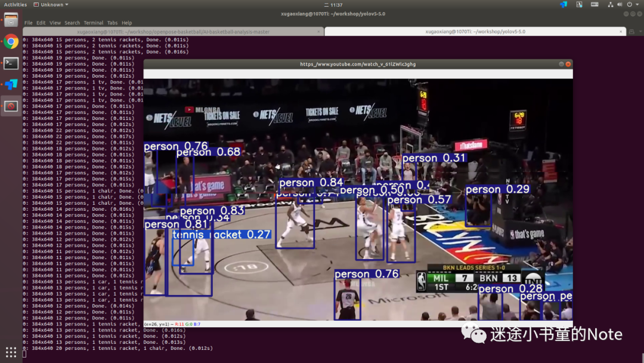
Task: Click the '20 persons, 1 tennis racket, 1 chair' line
Action: [x=118, y=348]
